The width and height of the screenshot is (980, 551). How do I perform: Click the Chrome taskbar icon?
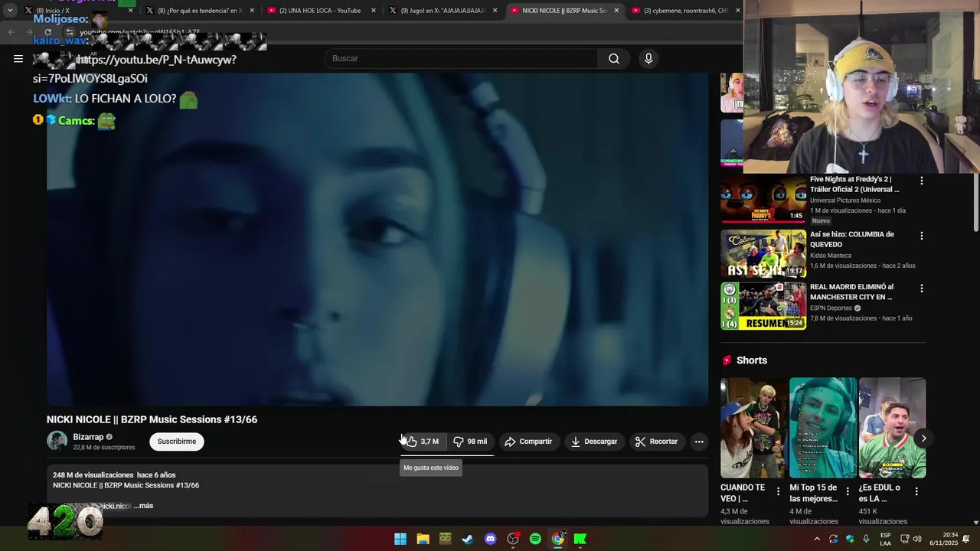pyautogui.click(x=558, y=539)
